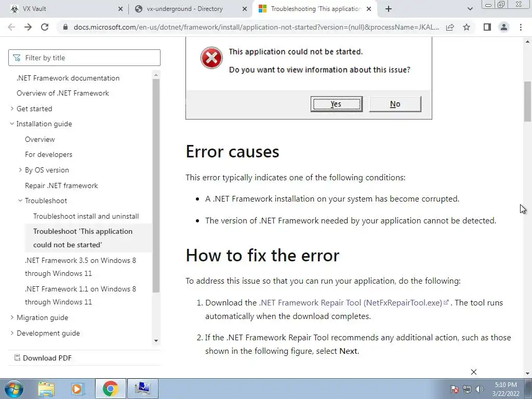Click the red error icon in dialog image
Screen dimensions: 532x399
(x=211, y=58)
